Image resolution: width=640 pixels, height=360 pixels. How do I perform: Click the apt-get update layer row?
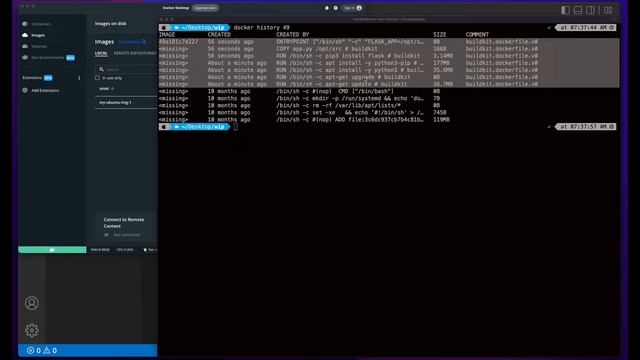click(x=389, y=84)
